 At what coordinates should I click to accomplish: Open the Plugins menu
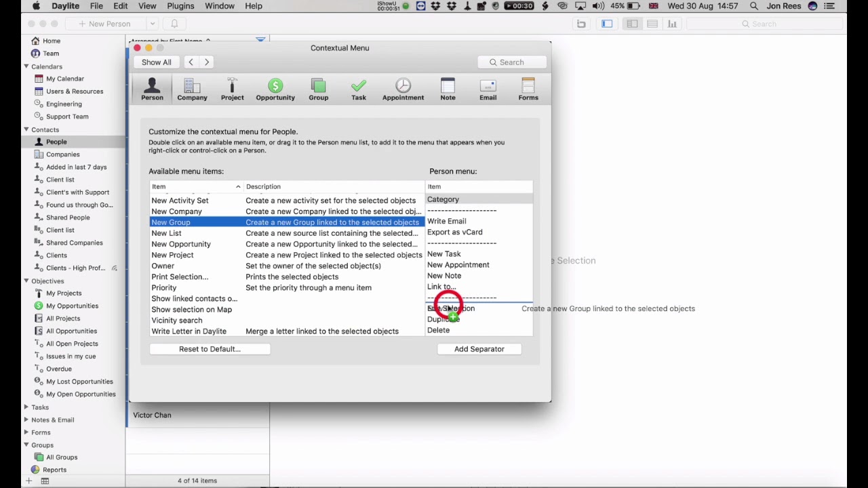pos(180,6)
